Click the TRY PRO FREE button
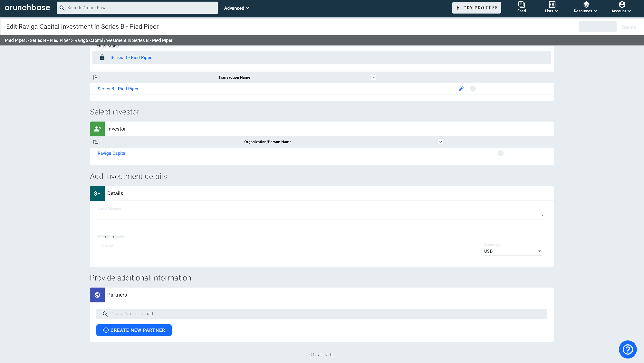The image size is (644, 363). [476, 8]
